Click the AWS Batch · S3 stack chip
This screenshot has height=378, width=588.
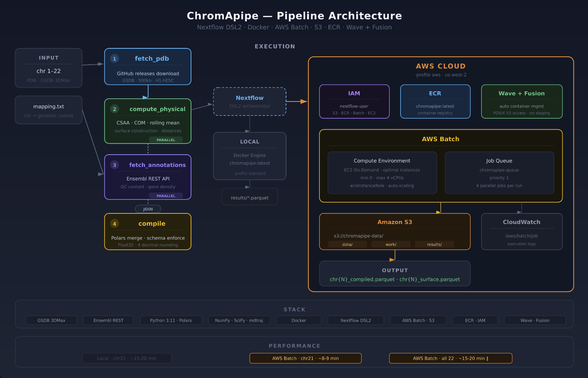pyautogui.click(x=418, y=320)
